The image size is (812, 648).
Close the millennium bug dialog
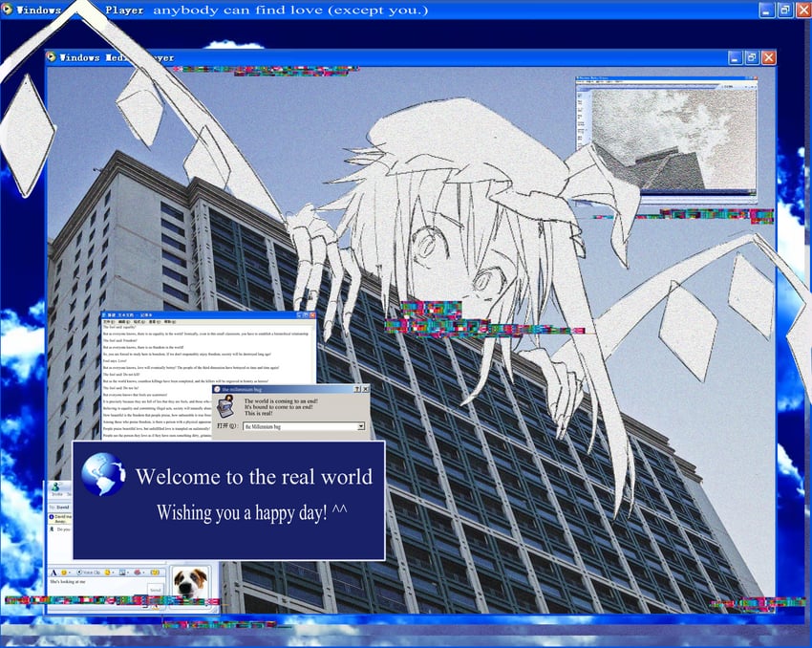[x=366, y=389]
